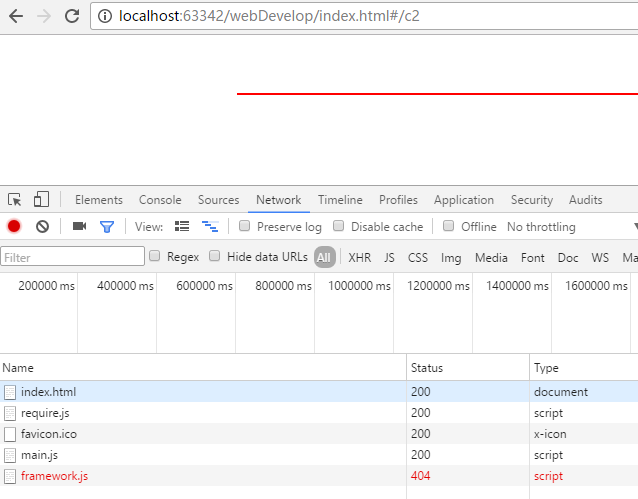
Task: Toggle the device toolbar icon
Action: point(41,199)
